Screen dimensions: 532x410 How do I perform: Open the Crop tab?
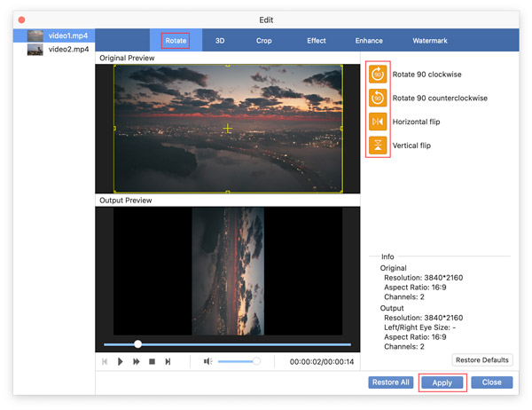pyautogui.click(x=264, y=41)
